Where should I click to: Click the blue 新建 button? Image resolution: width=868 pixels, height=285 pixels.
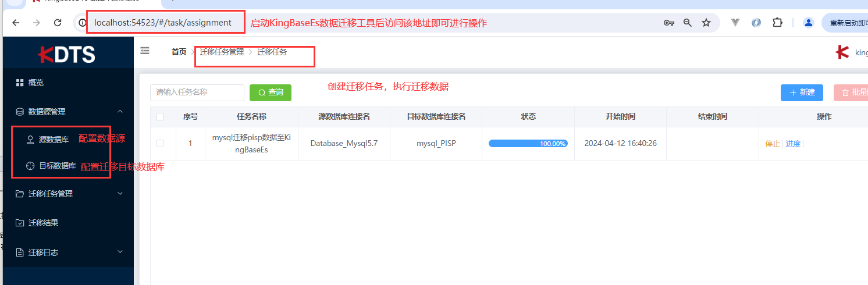(802, 92)
